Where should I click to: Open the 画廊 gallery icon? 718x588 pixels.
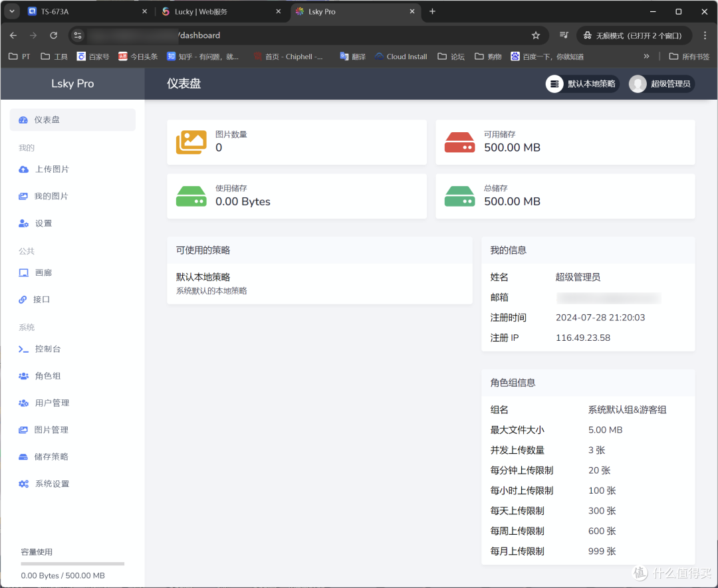tap(23, 272)
